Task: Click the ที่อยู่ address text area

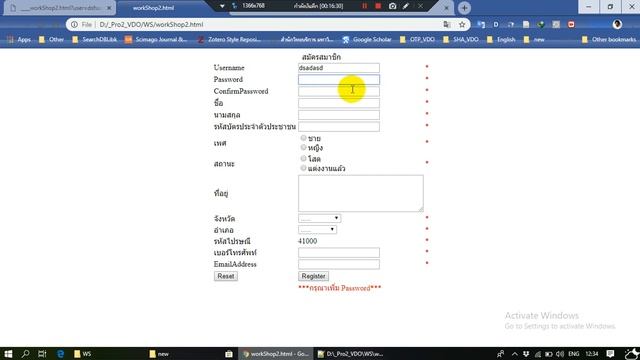Action: click(361, 193)
